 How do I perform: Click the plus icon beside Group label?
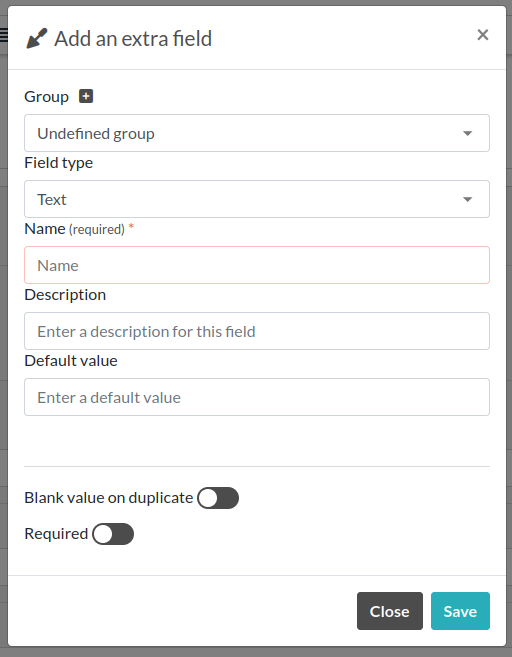point(86,96)
